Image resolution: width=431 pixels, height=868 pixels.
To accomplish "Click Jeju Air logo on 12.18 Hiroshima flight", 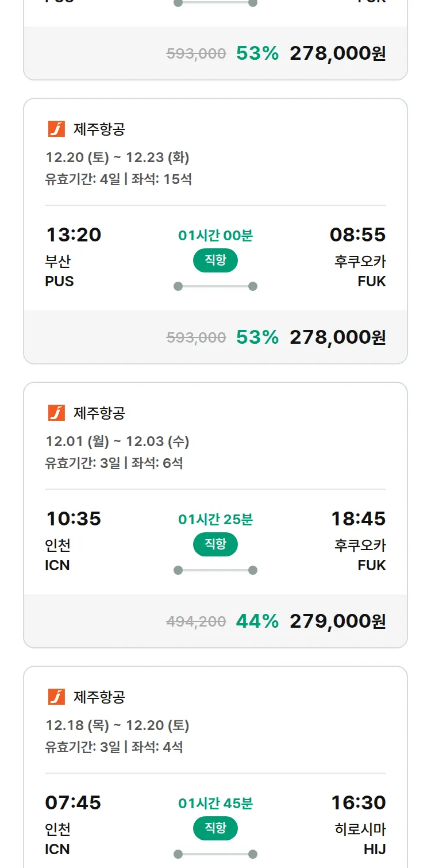I will click(x=56, y=697).
